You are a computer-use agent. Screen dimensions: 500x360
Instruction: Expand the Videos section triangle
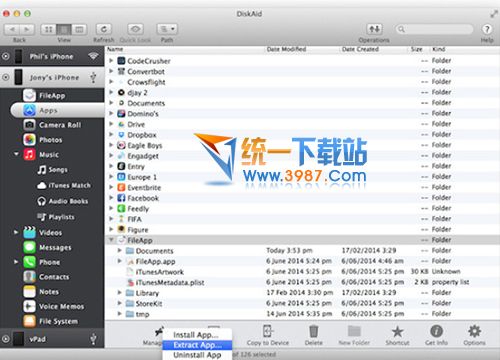pos(16,232)
